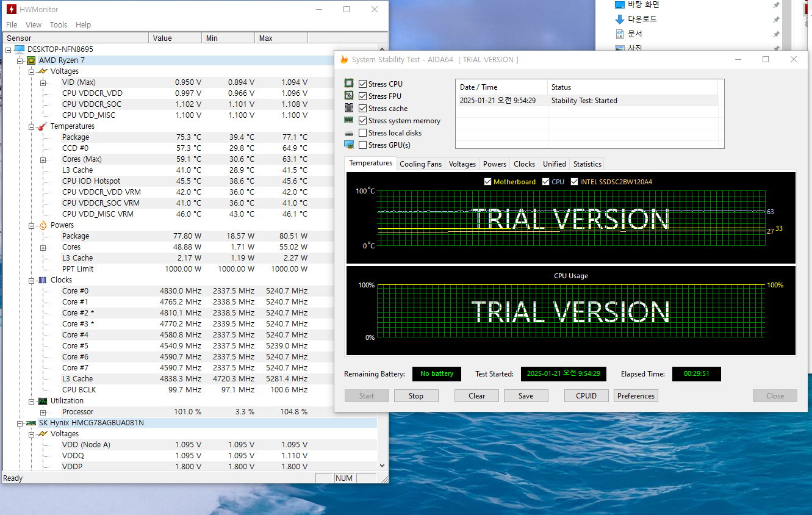Click the Clear button

[x=477, y=396]
